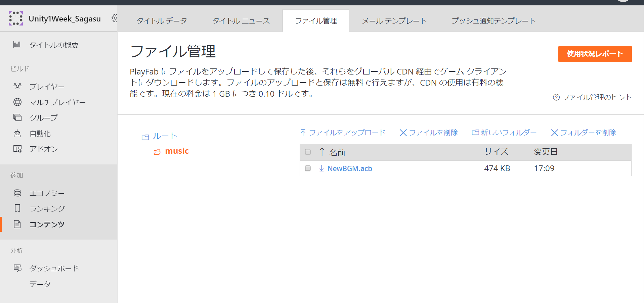The height and width of the screenshot is (303, 644).
Task: Click the Groups stacked-windows icon
Action: click(17, 117)
